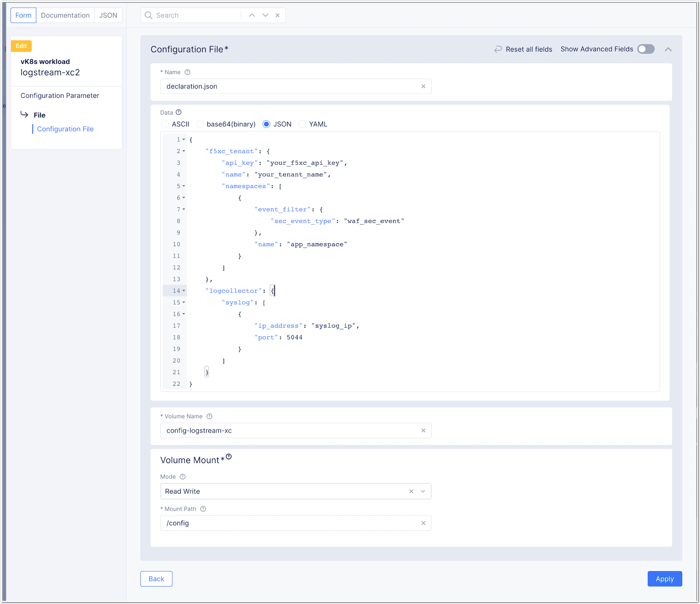Click the port value 5044
The height and width of the screenshot is (604, 700).
[294, 338]
